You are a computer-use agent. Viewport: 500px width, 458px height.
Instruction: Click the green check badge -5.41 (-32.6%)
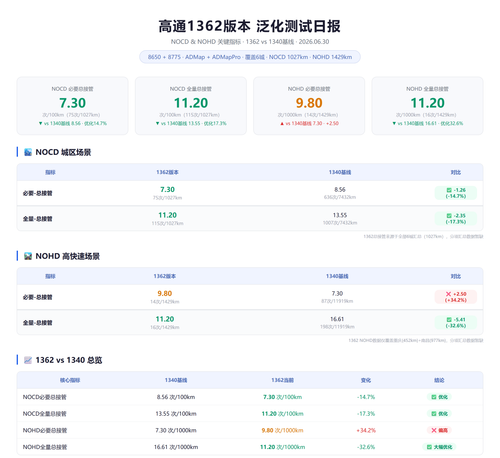(x=456, y=323)
